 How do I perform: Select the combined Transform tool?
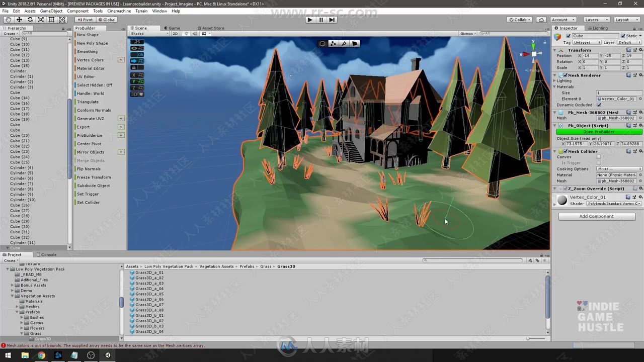pos(62,20)
